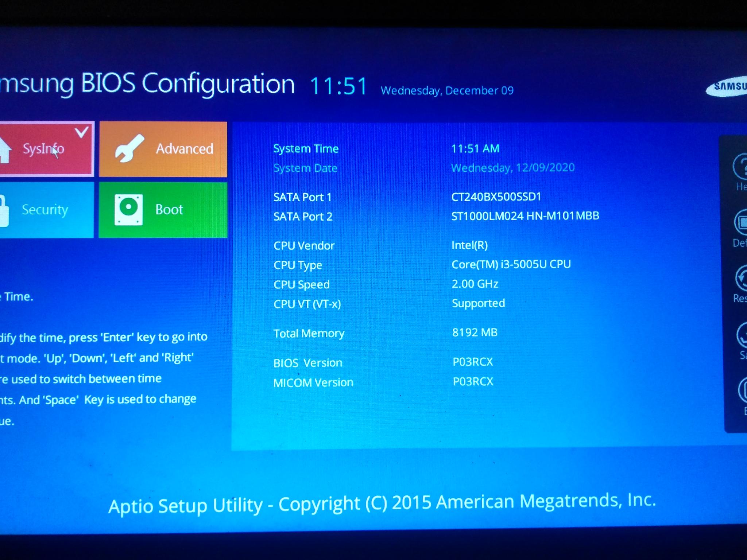Click the Supported VT-x value

(x=479, y=303)
